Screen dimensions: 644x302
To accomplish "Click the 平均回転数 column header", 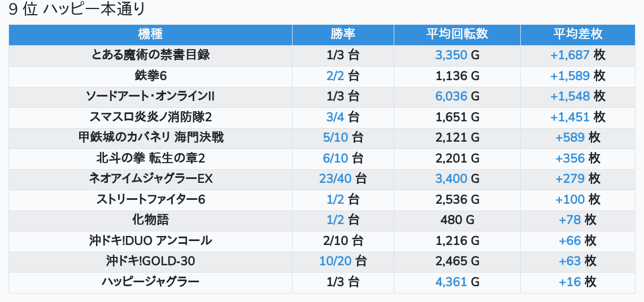I will (x=457, y=35).
